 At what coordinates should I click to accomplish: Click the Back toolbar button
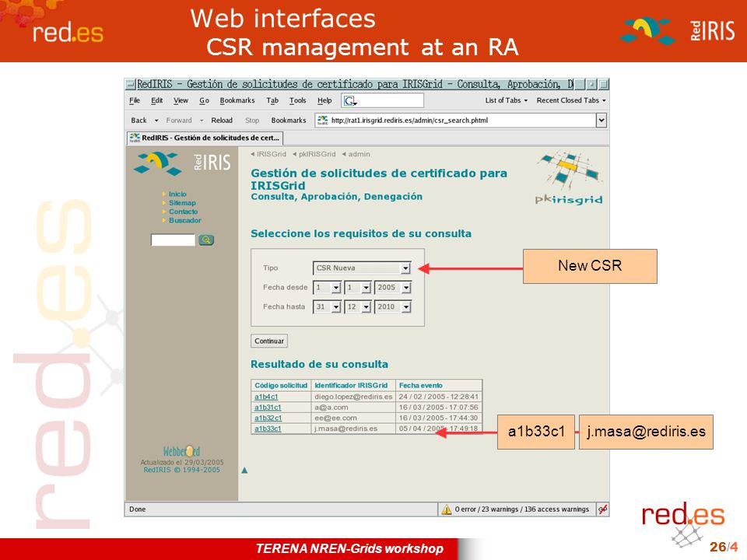coord(139,121)
